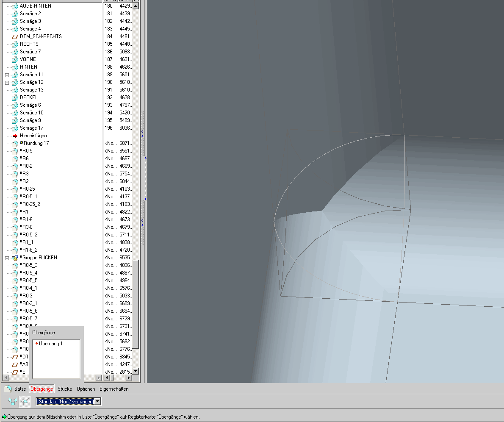
Task: Click the round icon beside R0-5_3
Action: click(15, 265)
